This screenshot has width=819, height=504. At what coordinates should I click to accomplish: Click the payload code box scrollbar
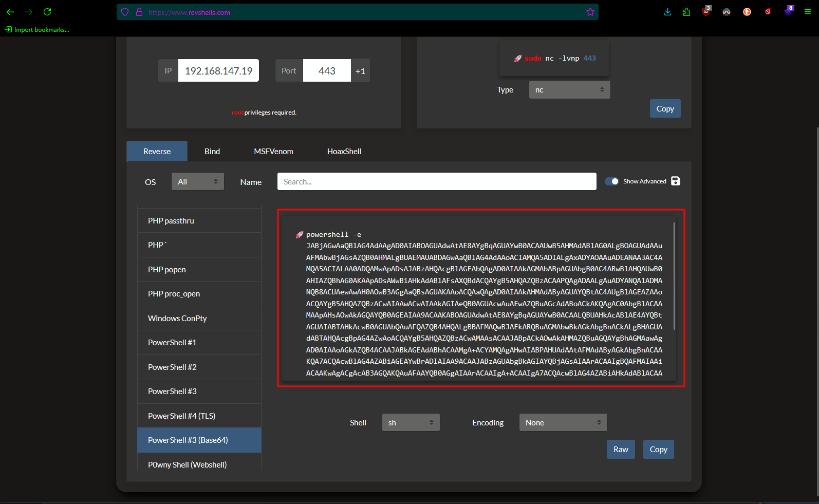coord(674,276)
